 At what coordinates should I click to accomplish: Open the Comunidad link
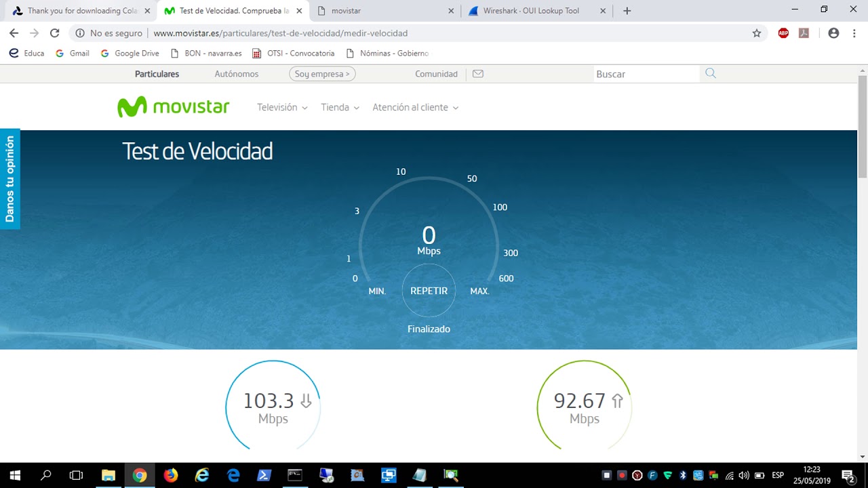tap(436, 74)
